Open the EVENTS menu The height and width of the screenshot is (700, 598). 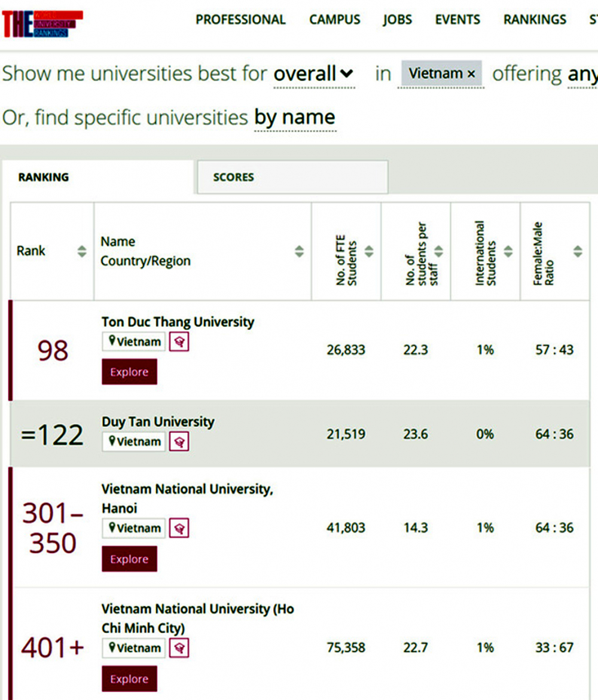[457, 20]
